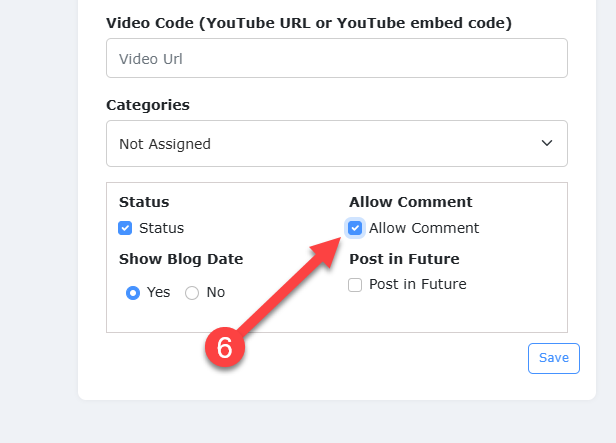Click the bold Post in Future heading
The height and width of the screenshot is (443, 616).
pyautogui.click(x=404, y=259)
